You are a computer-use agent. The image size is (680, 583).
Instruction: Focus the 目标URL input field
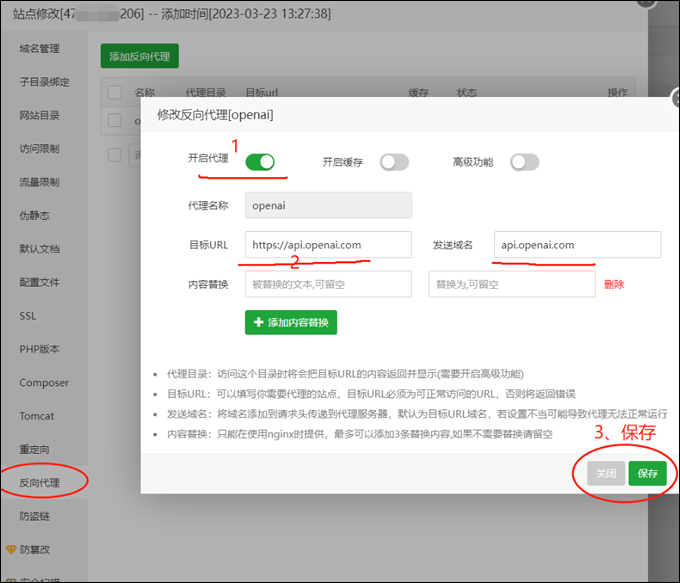pyautogui.click(x=328, y=245)
